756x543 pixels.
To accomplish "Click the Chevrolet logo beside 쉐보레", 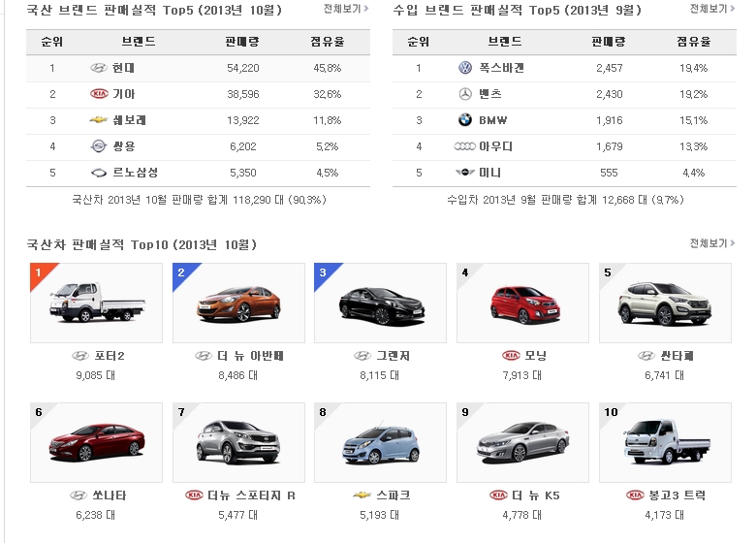I will (x=98, y=120).
